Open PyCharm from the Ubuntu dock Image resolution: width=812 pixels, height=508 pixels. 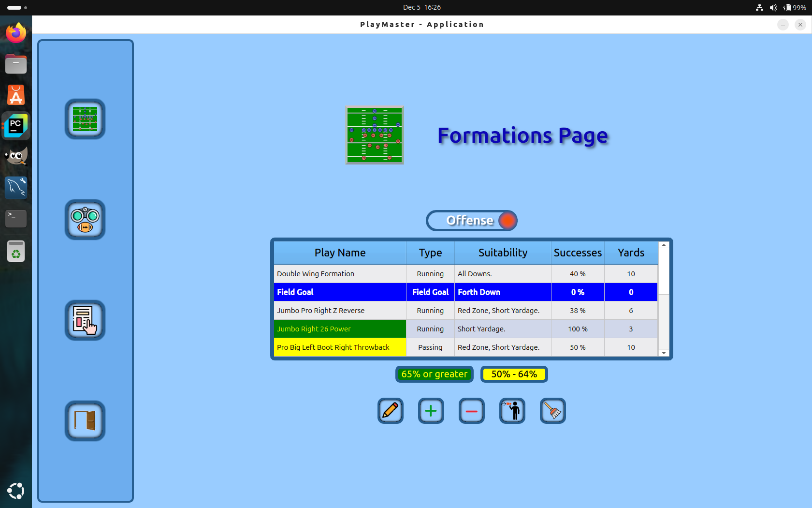point(16,126)
